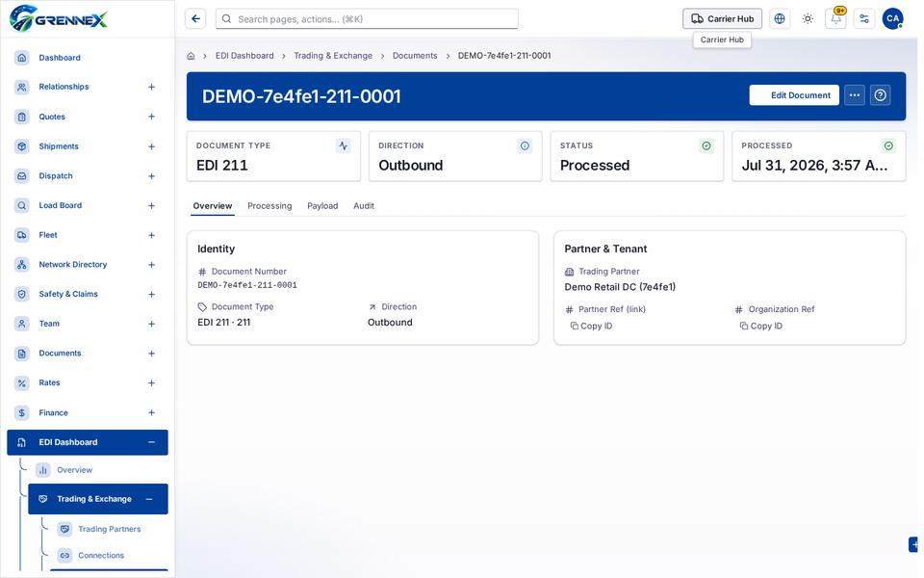The height and width of the screenshot is (578, 924).
Task: Switch to the Processing tab
Action: (269, 206)
